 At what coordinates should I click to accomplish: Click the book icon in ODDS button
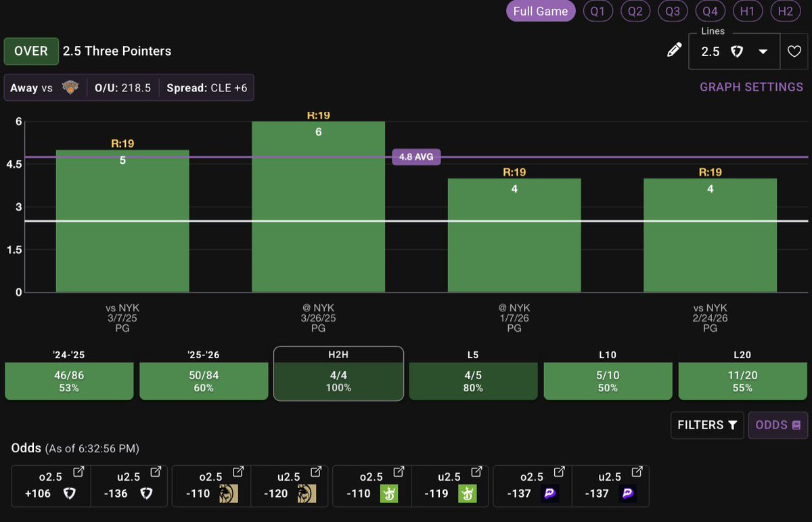pos(796,425)
